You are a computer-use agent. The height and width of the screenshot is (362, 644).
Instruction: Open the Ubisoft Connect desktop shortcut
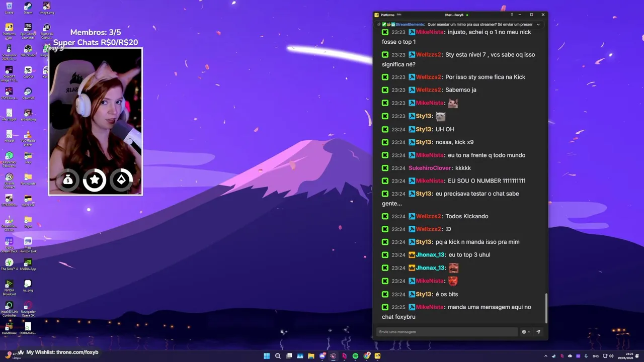click(x=9, y=180)
